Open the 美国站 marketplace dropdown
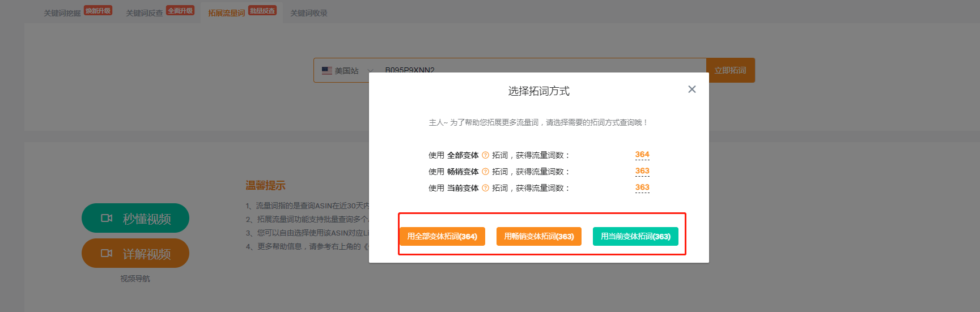The image size is (980, 312). pyautogui.click(x=347, y=71)
